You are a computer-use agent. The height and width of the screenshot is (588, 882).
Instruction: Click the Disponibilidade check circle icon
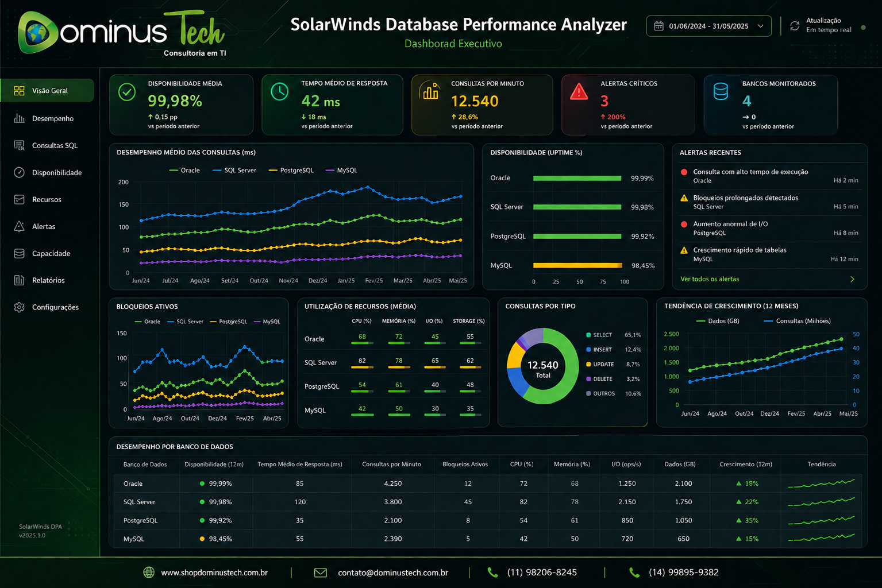pyautogui.click(x=19, y=172)
